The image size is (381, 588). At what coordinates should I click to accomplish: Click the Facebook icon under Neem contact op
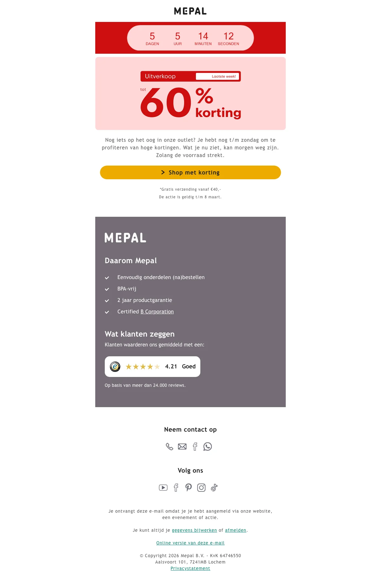click(x=195, y=447)
